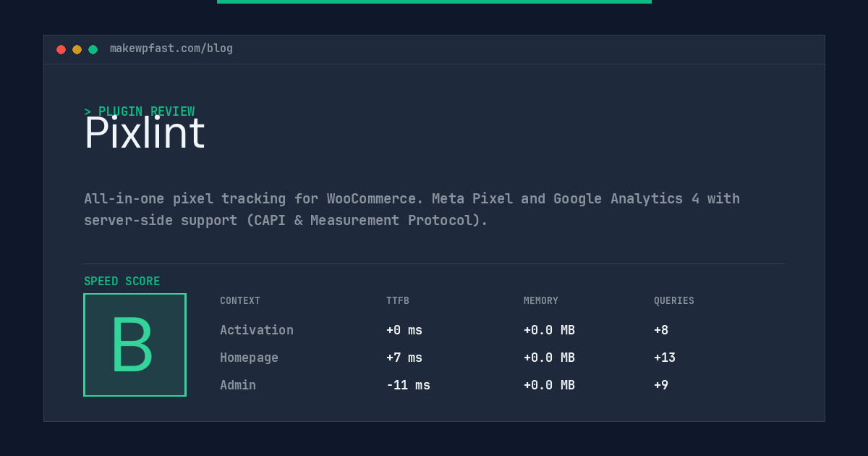Click the yellow window dot
This screenshot has height=456, width=868.
[77, 49]
